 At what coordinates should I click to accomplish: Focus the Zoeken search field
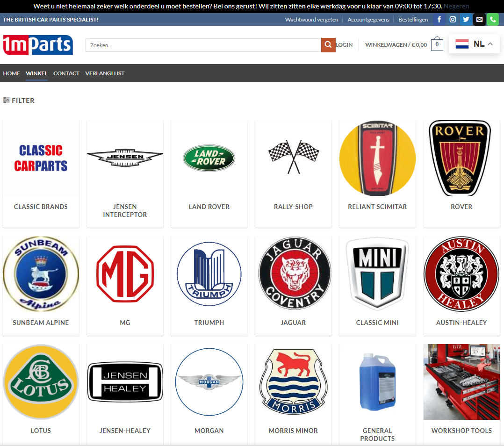[x=203, y=45]
